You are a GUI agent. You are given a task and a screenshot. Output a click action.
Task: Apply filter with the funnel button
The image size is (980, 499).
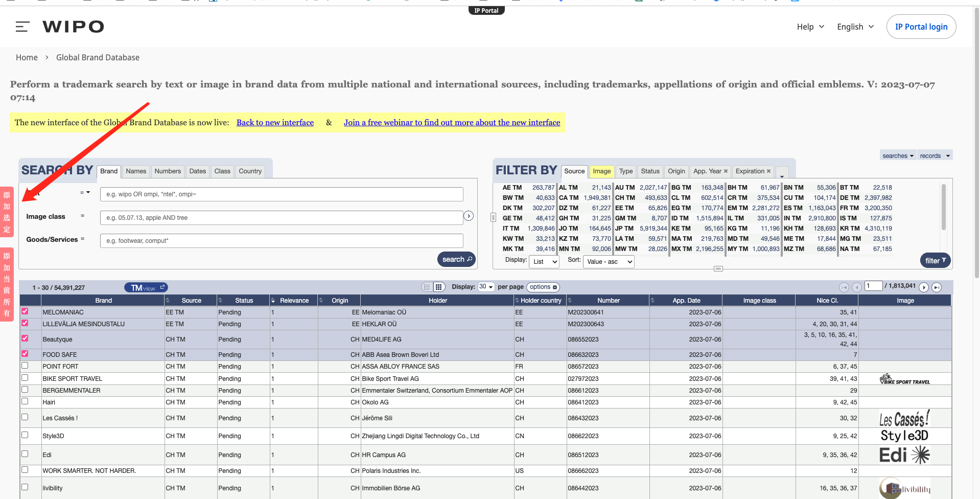click(x=935, y=260)
